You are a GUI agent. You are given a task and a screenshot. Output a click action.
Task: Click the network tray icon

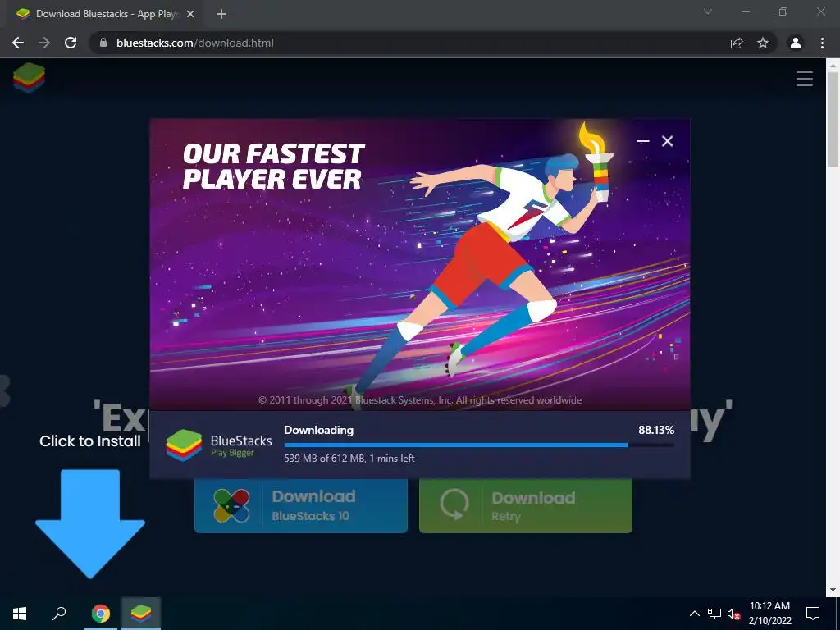pos(714,614)
